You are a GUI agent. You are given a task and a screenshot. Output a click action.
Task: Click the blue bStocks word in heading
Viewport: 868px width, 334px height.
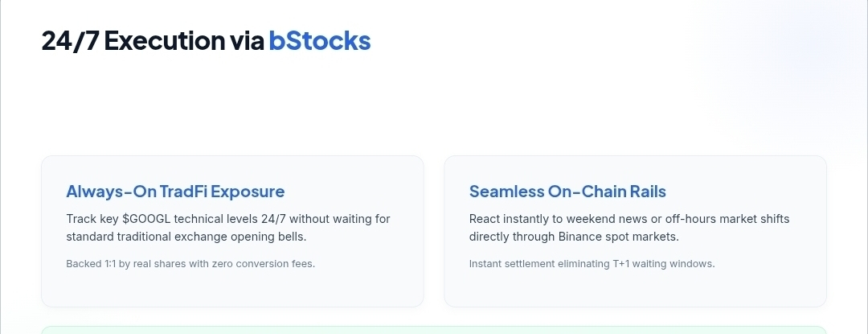click(319, 40)
